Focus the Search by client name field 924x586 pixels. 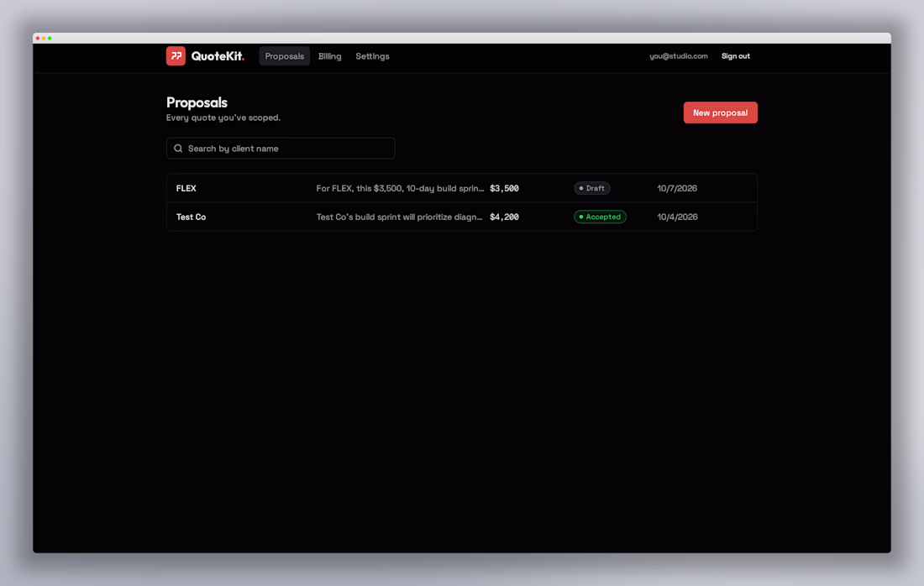281,149
